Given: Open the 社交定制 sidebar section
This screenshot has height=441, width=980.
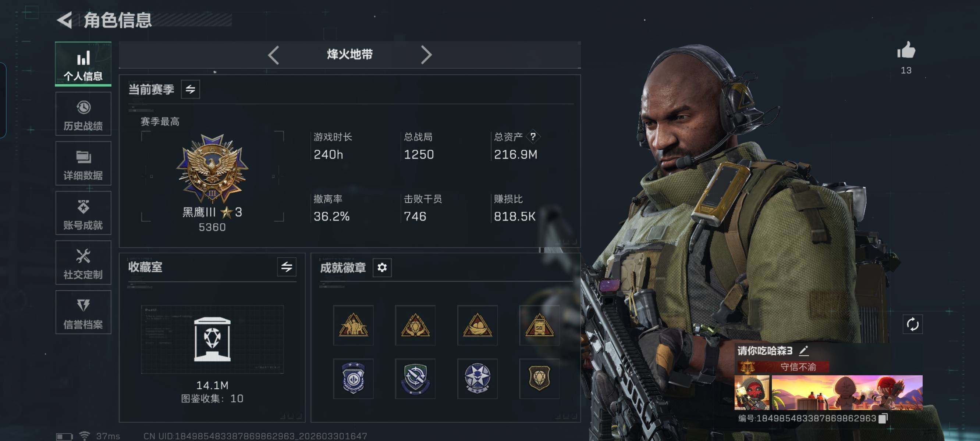Looking at the screenshot, I should [83, 263].
